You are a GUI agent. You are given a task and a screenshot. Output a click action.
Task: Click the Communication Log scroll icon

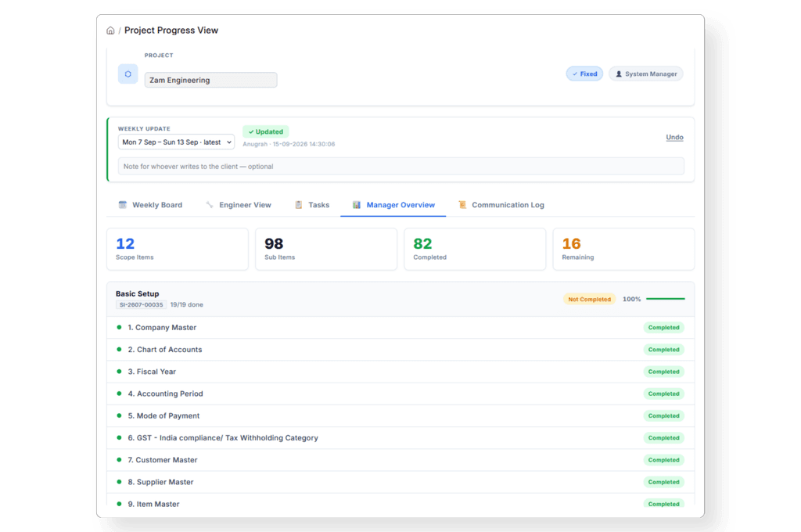(x=462, y=205)
